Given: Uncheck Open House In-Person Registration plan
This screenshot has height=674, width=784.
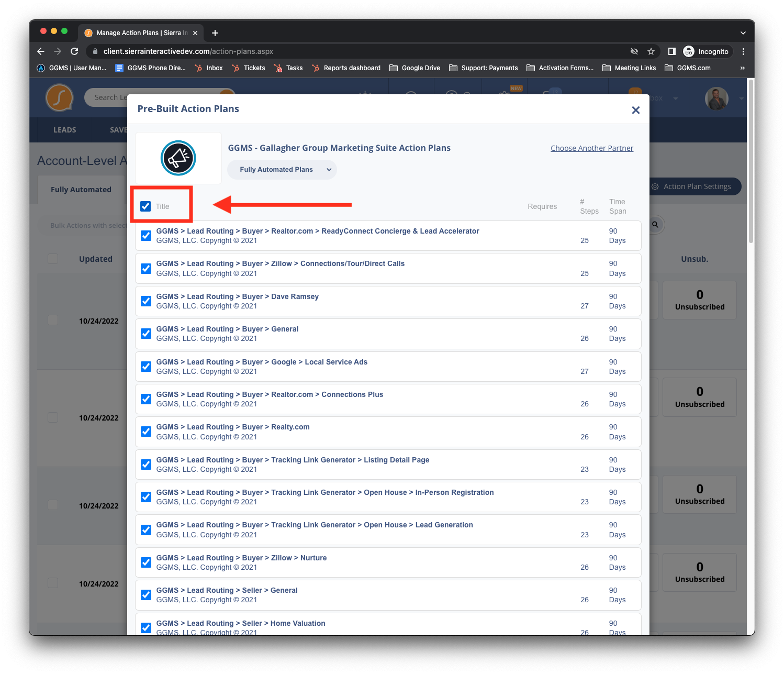Looking at the screenshot, I should coord(146,497).
